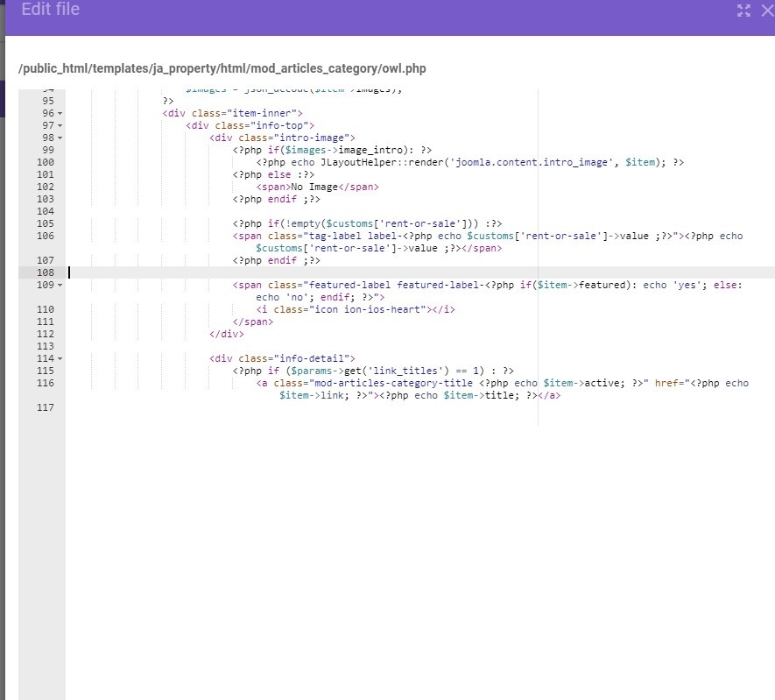Collapse the intro-image div at line 98

coord(60,138)
